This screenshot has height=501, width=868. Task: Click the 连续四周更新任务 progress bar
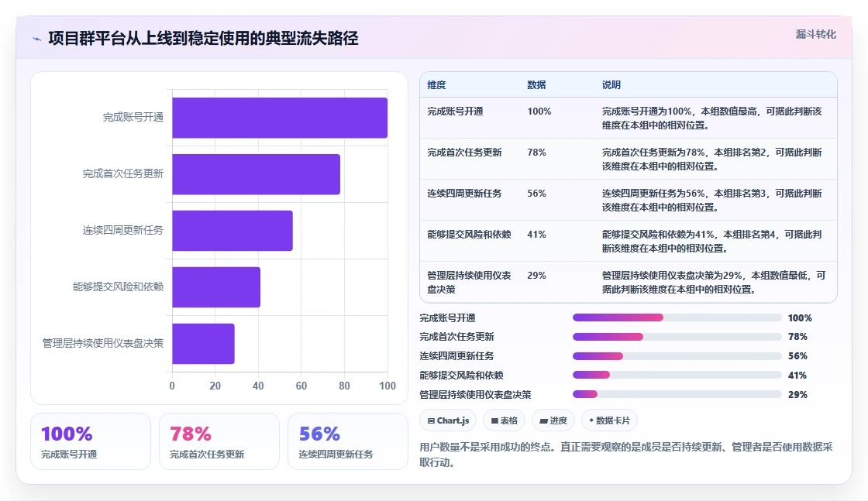point(677,356)
